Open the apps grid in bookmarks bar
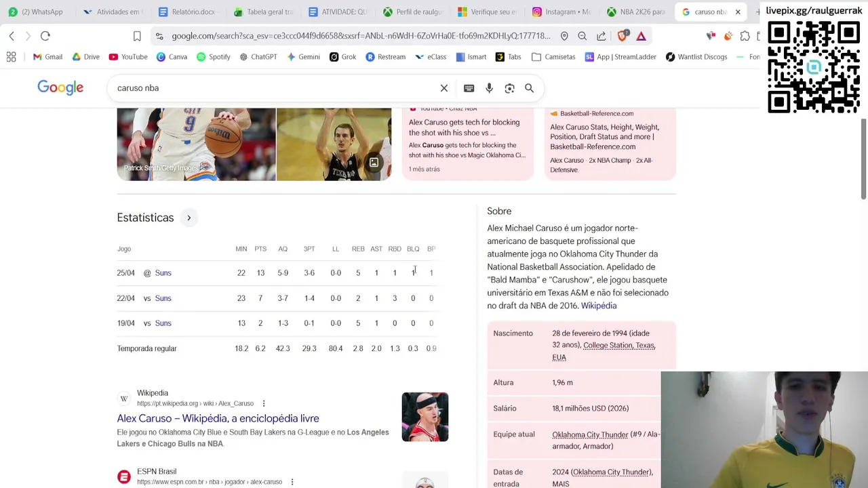This screenshot has height=488, width=868. (x=12, y=57)
